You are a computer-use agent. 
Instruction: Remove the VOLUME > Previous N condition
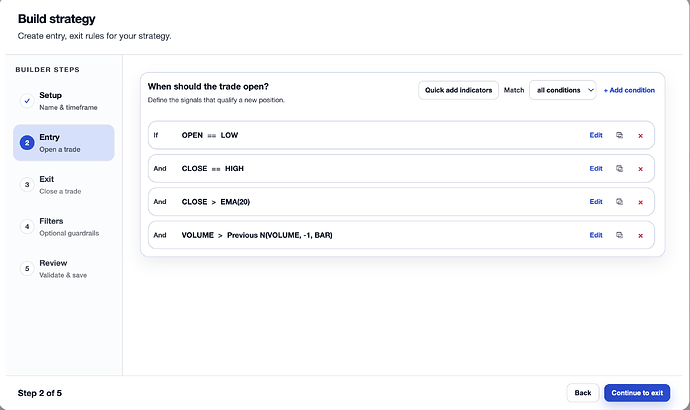pyautogui.click(x=641, y=236)
